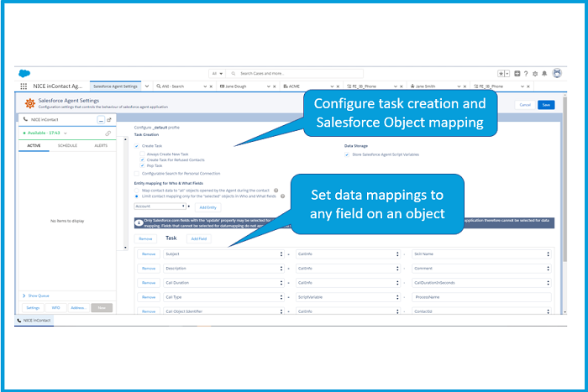Open the user avatar profile menu
The width and height of the screenshot is (588, 392).
pos(557,74)
